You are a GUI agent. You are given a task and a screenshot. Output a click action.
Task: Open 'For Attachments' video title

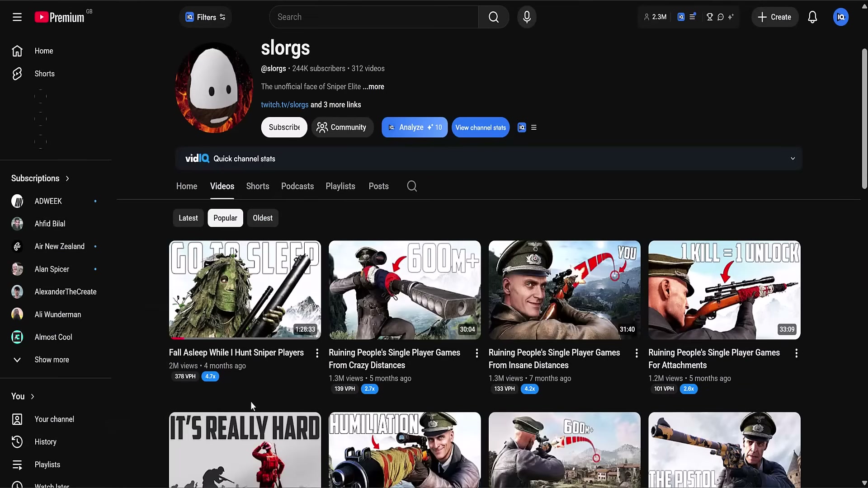point(714,359)
